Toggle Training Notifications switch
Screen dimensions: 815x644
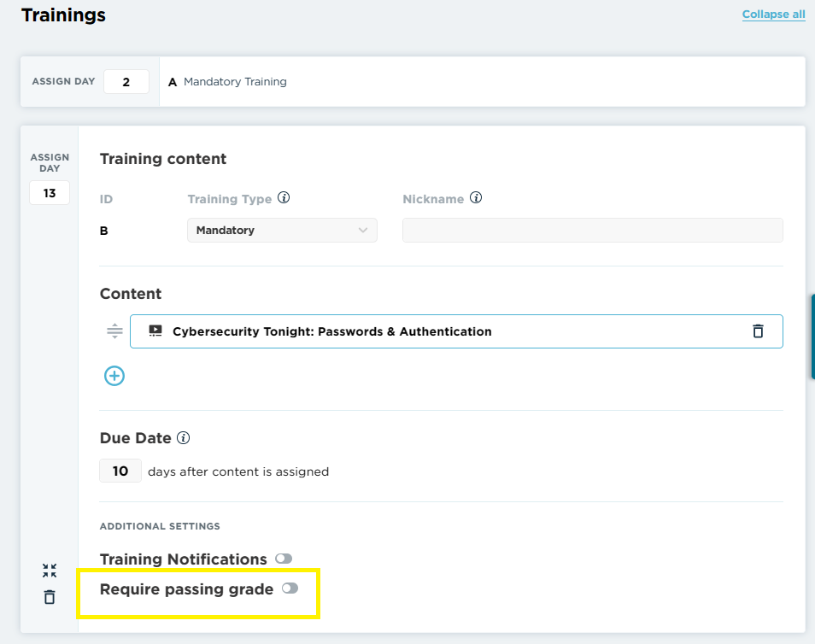coord(284,559)
